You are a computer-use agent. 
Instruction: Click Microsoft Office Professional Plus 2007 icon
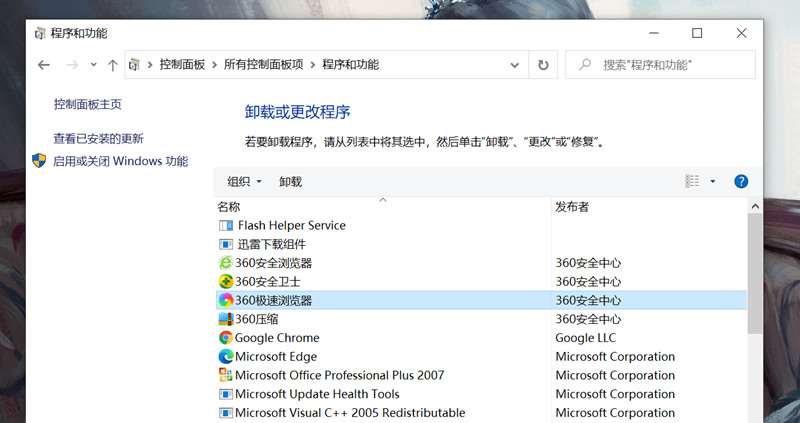(x=226, y=375)
